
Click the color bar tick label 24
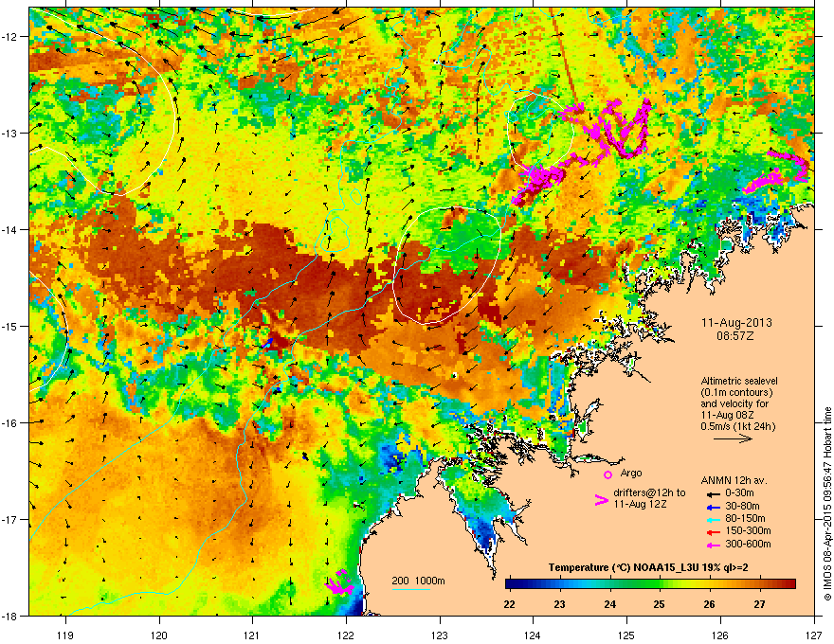tap(609, 604)
